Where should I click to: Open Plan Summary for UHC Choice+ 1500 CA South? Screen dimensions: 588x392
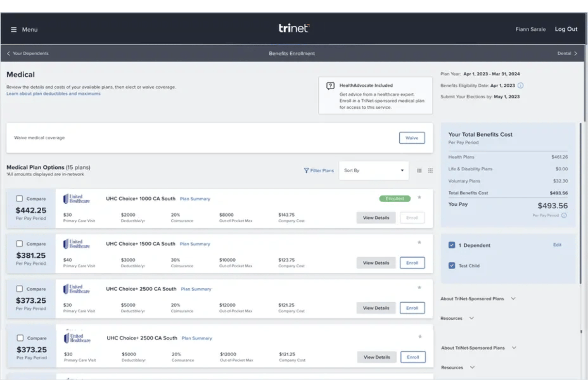coord(195,244)
